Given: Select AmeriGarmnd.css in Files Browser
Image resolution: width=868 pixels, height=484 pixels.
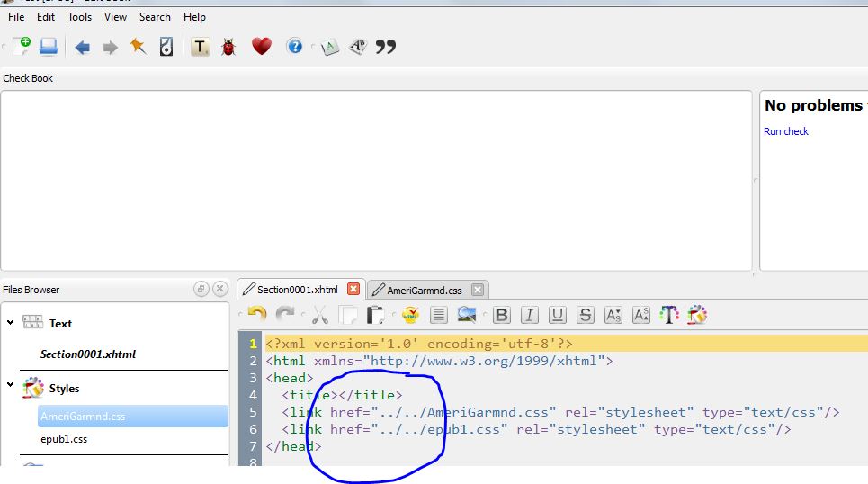Looking at the screenshot, I should [133, 417].
